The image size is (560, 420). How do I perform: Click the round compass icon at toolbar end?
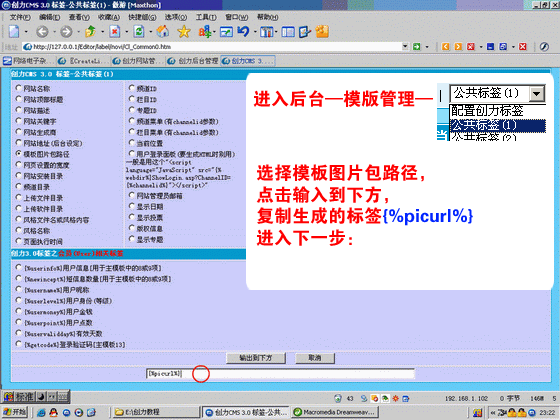pyautogui.click(x=544, y=46)
